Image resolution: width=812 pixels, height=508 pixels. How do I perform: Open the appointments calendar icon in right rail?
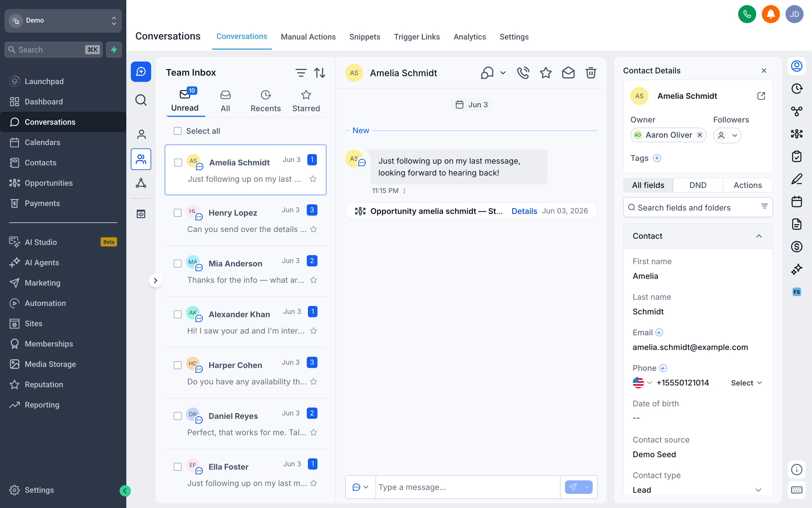(x=796, y=202)
